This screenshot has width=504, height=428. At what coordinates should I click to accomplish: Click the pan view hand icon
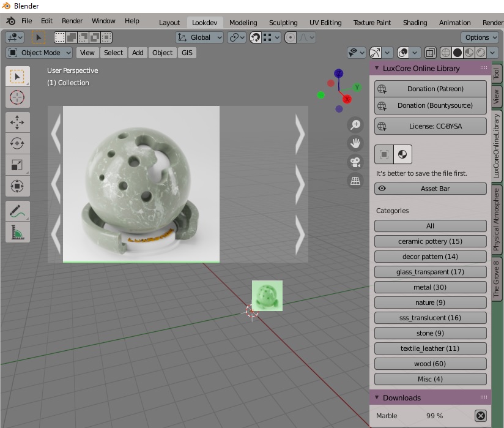[355, 143]
